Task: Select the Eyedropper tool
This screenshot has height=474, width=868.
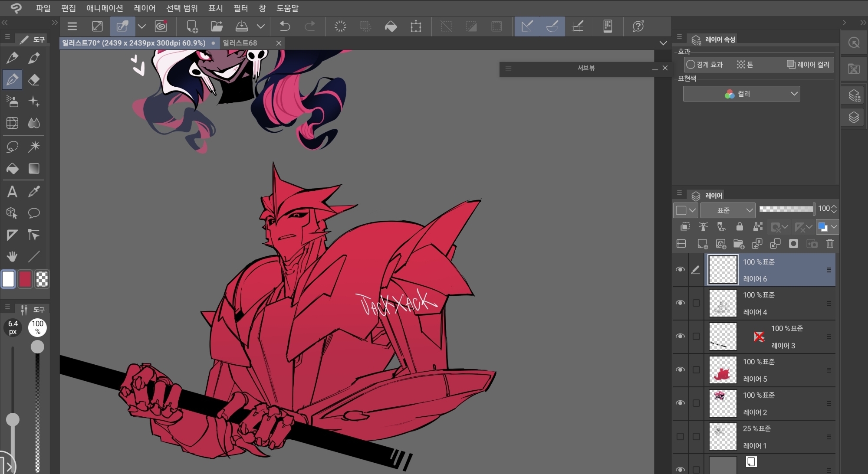Action: [x=34, y=191]
